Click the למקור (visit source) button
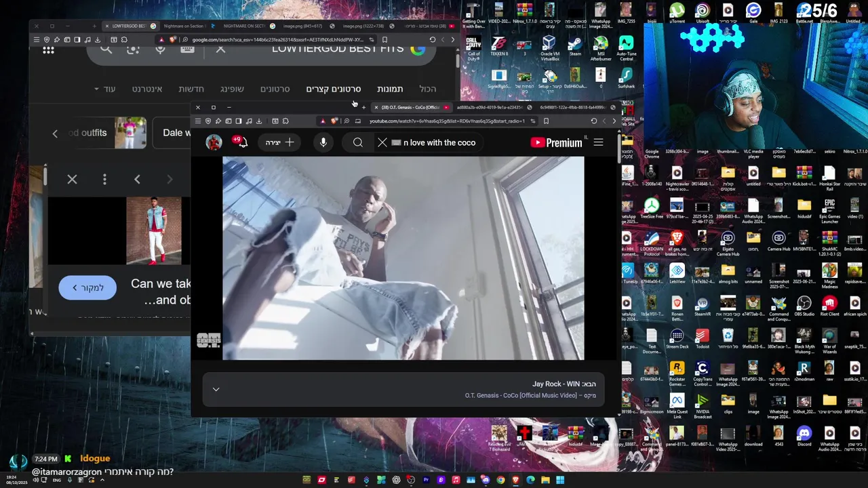Image resolution: width=868 pixels, height=488 pixels. pyautogui.click(x=87, y=288)
